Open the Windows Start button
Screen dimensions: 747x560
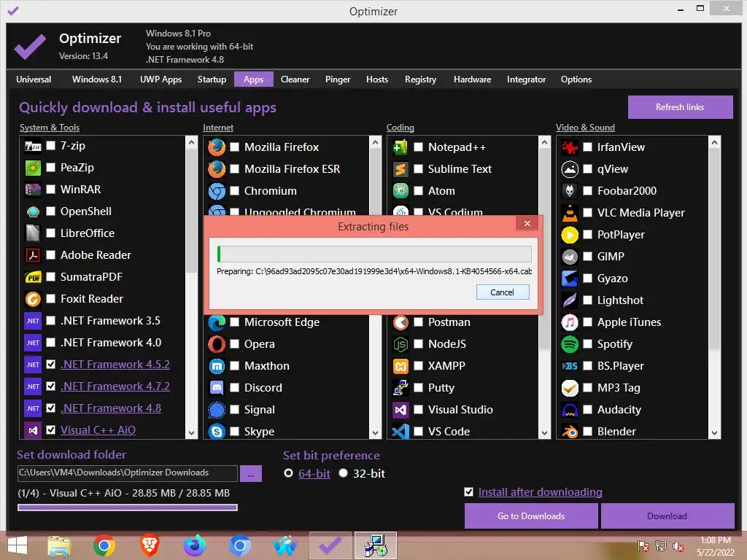(18, 545)
